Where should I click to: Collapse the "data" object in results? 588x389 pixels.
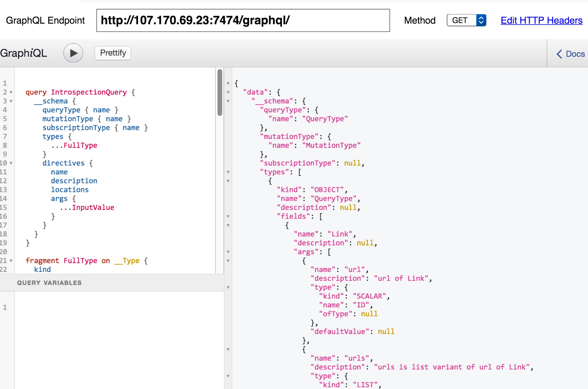point(228,92)
